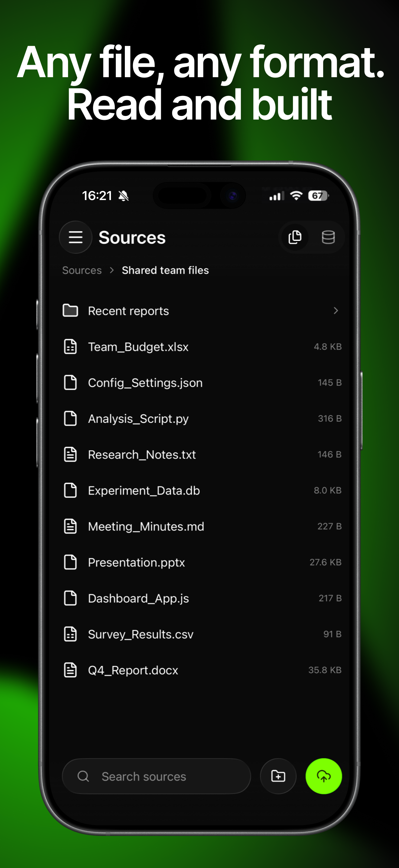Screen dimensions: 399x868
Task: Click the Presentation.pptx file icon
Action: [70, 562]
